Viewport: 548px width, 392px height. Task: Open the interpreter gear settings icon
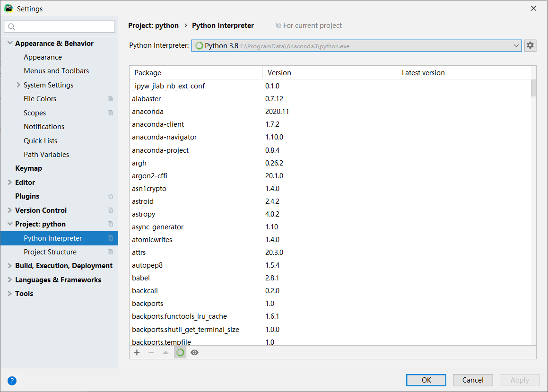pyautogui.click(x=530, y=45)
